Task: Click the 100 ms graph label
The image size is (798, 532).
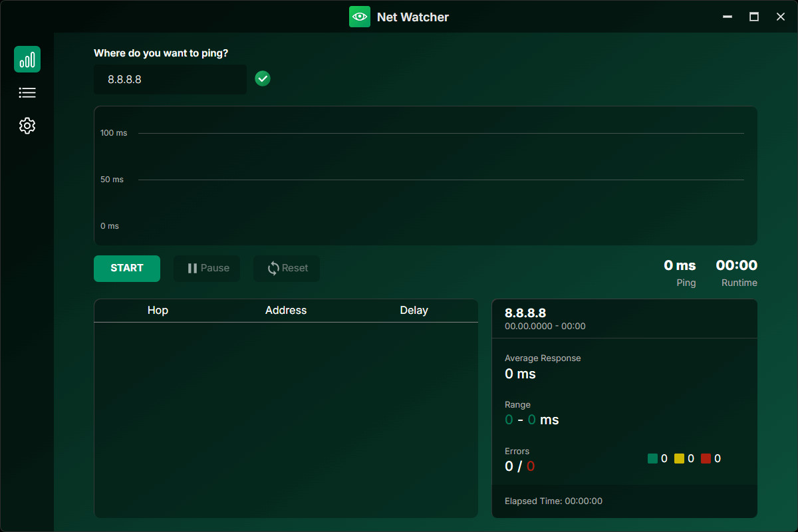Action: click(x=114, y=133)
